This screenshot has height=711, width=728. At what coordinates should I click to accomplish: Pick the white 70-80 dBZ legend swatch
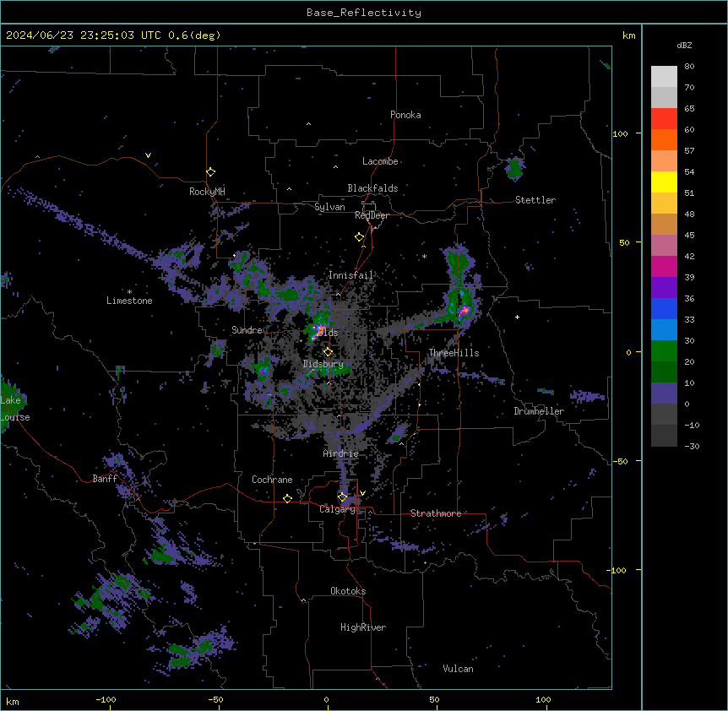pyautogui.click(x=664, y=77)
